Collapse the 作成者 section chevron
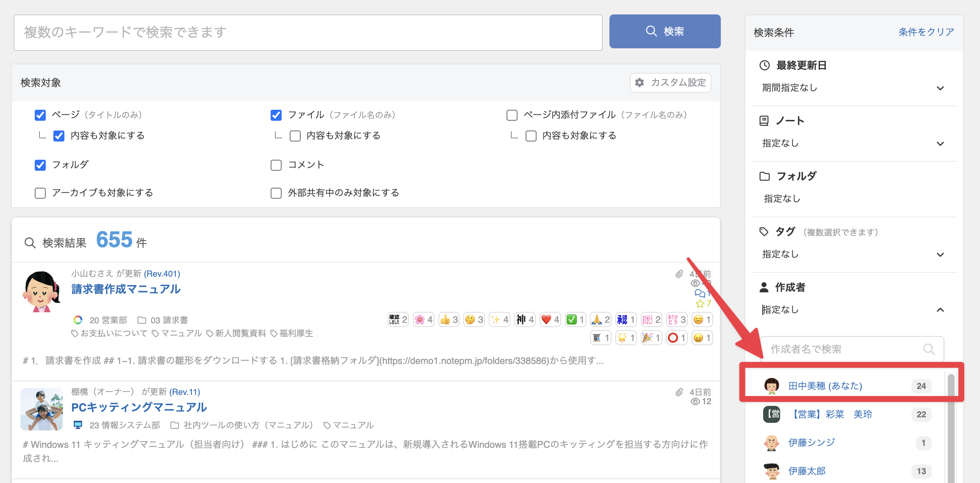The height and width of the screenshot is (483, 980). (940, 310)
